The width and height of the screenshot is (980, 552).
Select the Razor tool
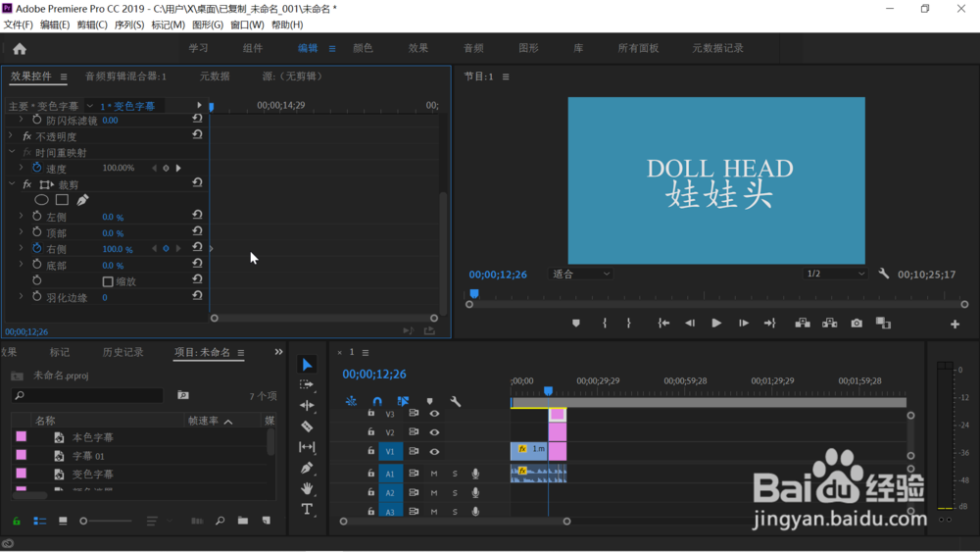307,427
